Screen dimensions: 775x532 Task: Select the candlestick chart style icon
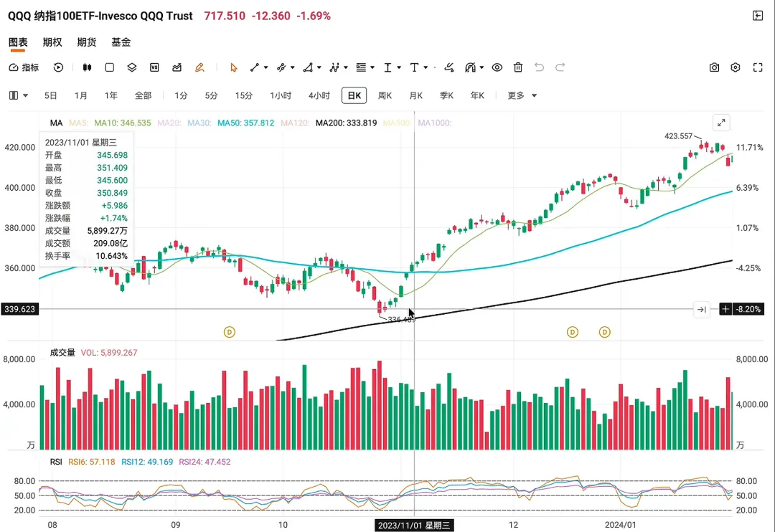pos(87,67)
